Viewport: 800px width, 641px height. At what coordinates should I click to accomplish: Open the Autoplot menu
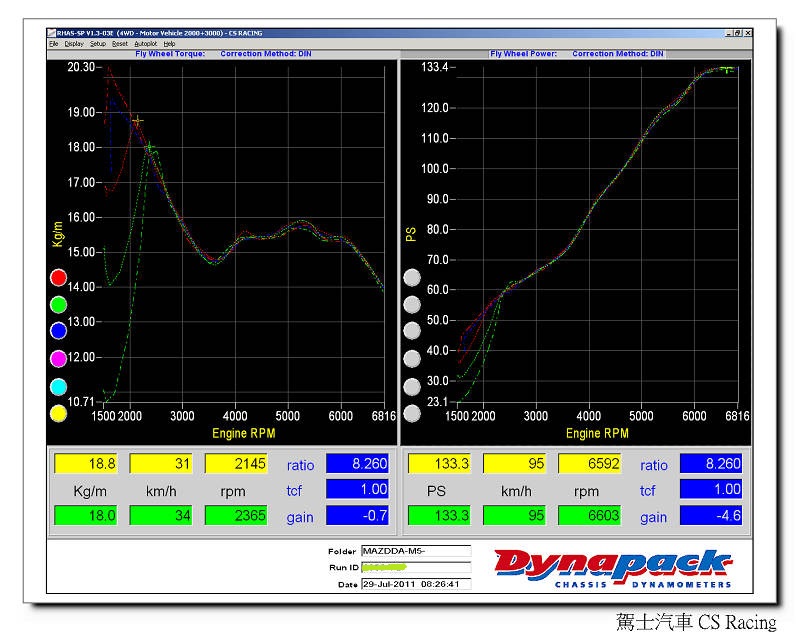coord(146,44)
